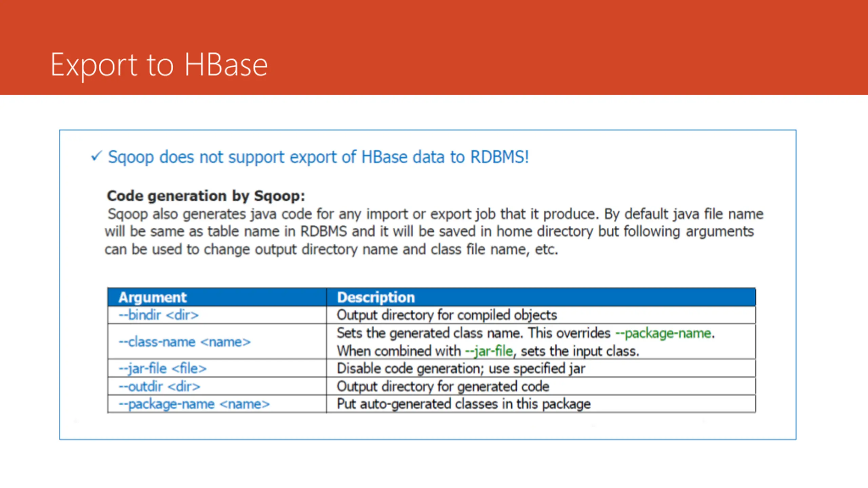Click the line starting "will be same as table name"
This screenshot has height=488, width=868.
[429, 231]
